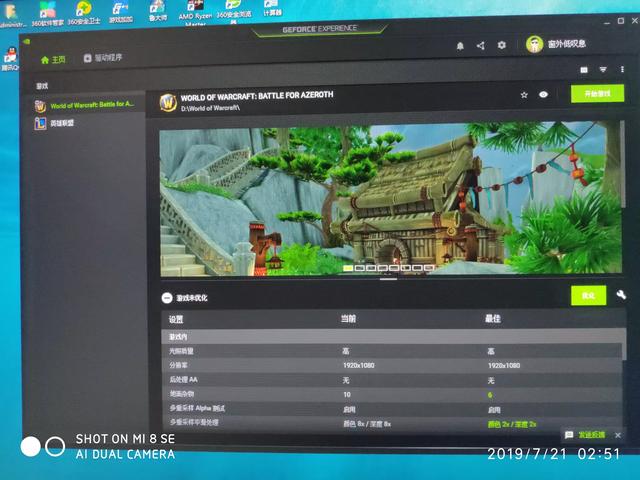
Task: Toggle the eye visibility icon for game
Action: point(543,95)
